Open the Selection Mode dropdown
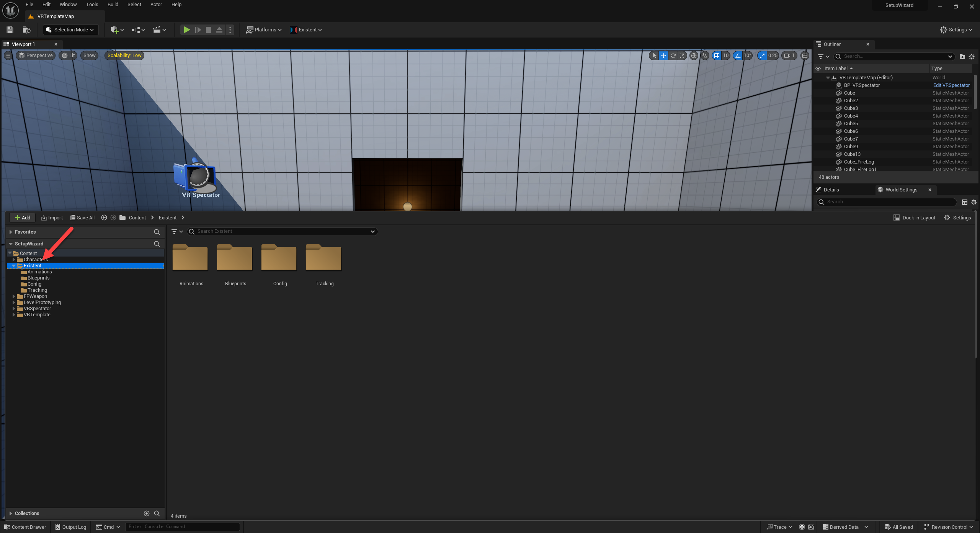Image resolution: width=980 pixels, height=533 pixels. point(70,29)
